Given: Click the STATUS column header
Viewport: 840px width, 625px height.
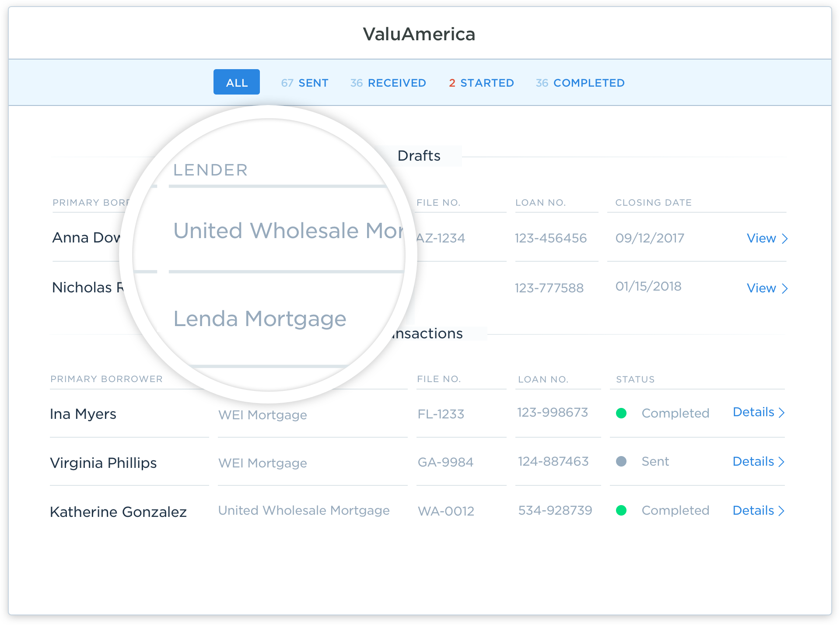Looking at the screenshot, I should 635,379.
